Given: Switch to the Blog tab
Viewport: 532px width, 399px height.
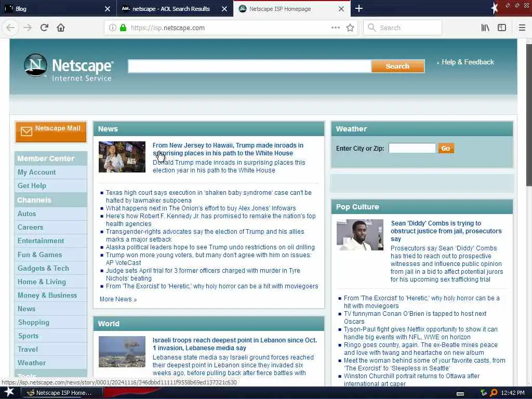Looking at the screenshot, I should (x=58, y=8).
